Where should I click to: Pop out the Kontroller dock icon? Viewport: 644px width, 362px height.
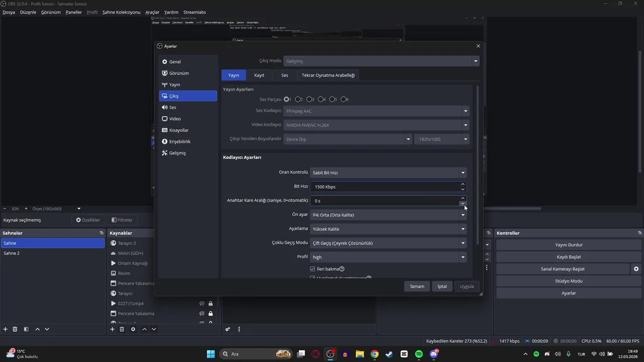coord(639,233)
